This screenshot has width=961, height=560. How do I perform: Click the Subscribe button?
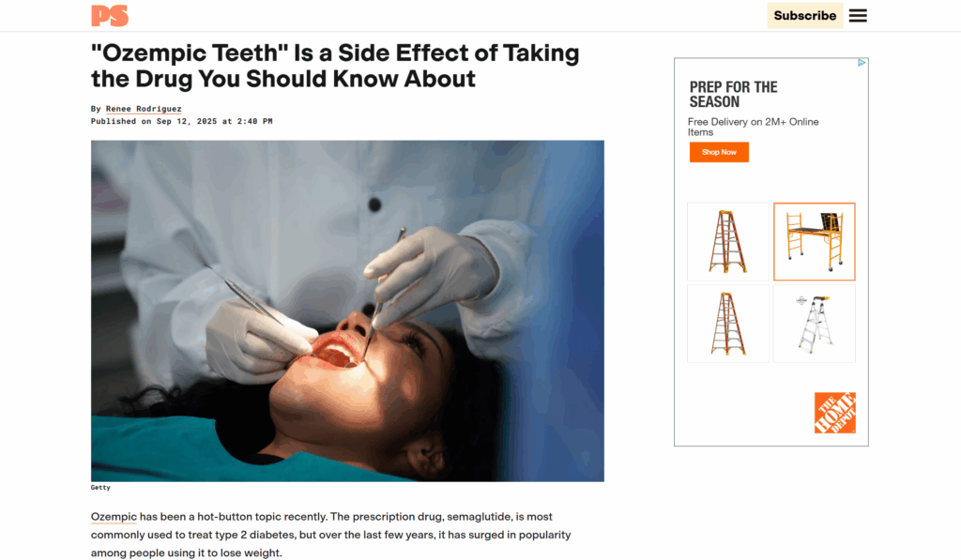(x=804, y=15)
